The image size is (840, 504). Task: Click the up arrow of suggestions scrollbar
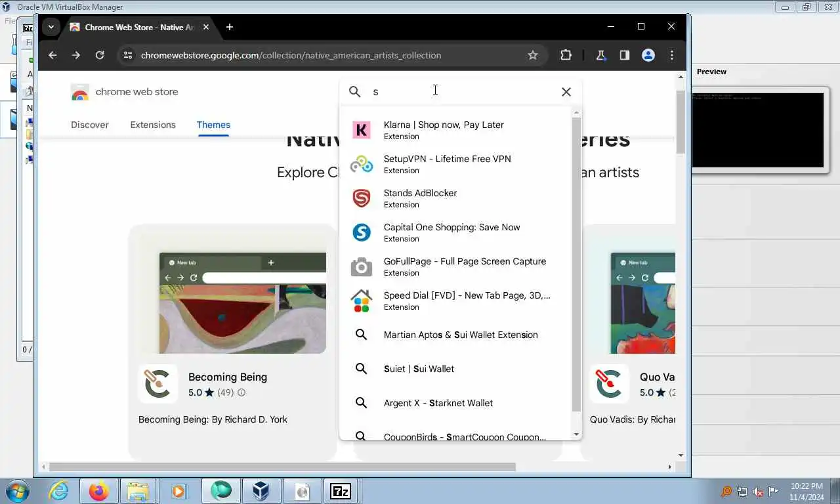click(x=576, y=112)
